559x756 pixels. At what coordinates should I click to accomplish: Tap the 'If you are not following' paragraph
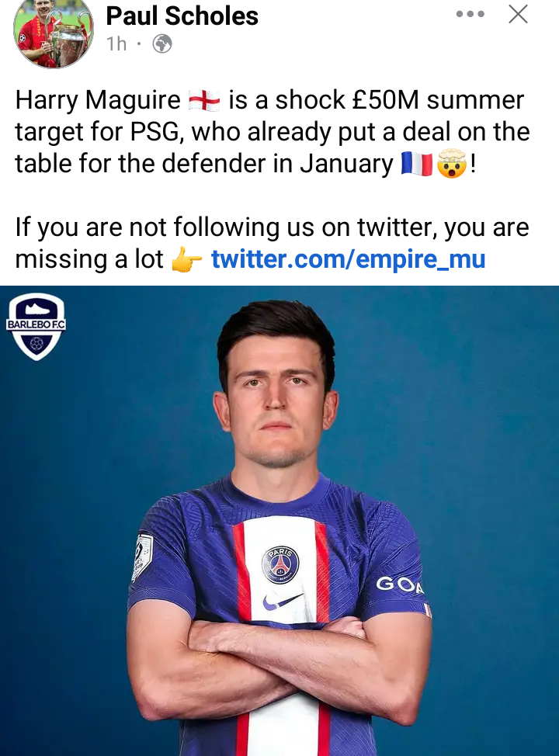coord(272,243)
